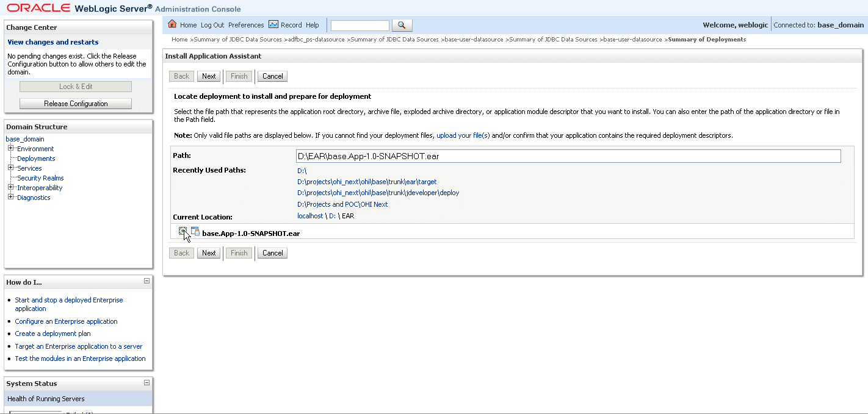Click Connected to: base_domain text
The width and height of the screenshot is (868, 414).
(819, 25)
